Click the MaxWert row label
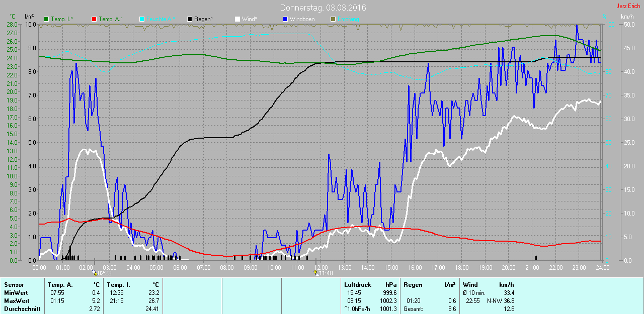 [x=17, y=300]
